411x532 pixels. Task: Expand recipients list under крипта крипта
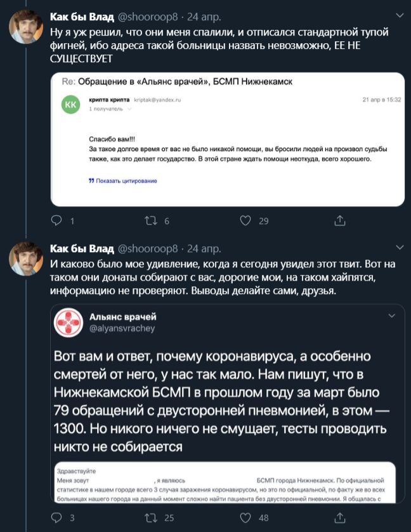(x=129, y=109)
